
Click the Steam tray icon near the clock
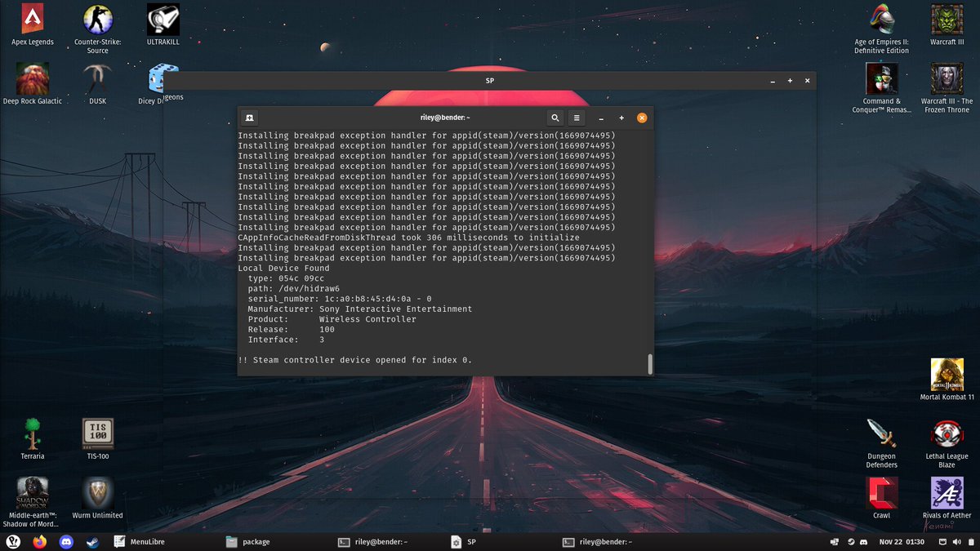click(850, 542)
